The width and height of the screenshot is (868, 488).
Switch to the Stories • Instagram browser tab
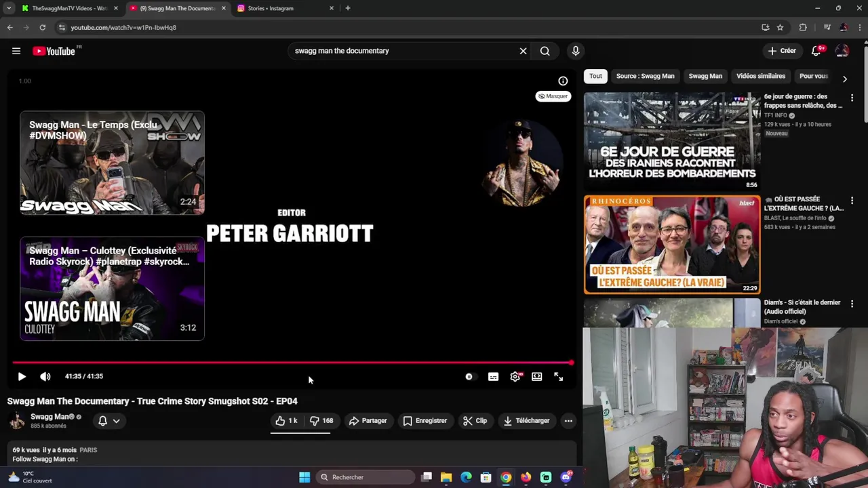click(x=285, y=8)
